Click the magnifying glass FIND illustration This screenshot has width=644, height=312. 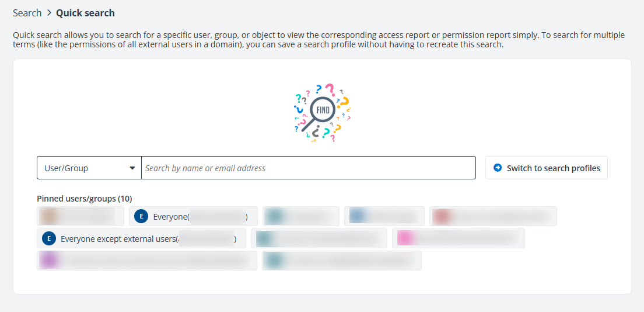pyautogui.click(x=321, y=112)
